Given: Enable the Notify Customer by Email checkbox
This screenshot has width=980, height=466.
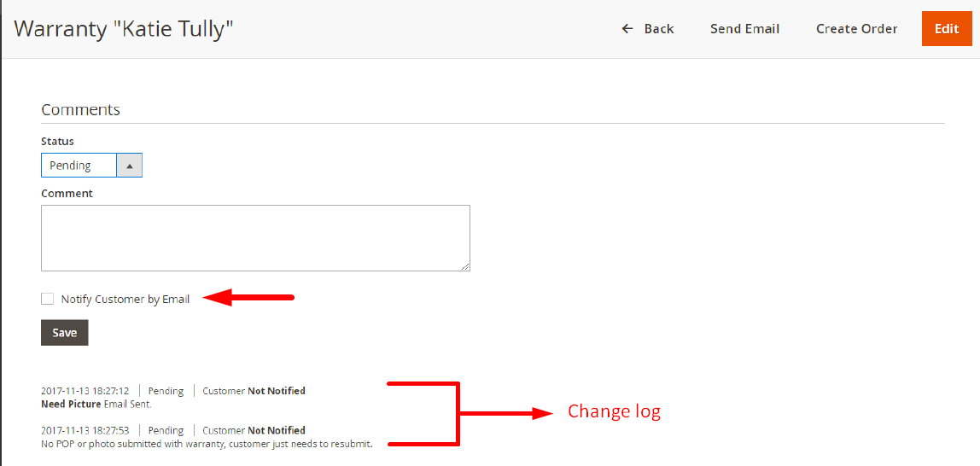Looking at the screenshot, I should coord(48,299).
